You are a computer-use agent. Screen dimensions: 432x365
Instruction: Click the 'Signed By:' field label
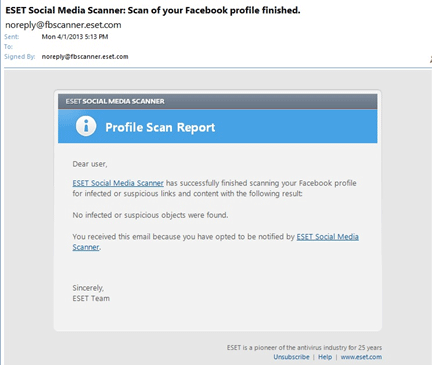point(20,57)
